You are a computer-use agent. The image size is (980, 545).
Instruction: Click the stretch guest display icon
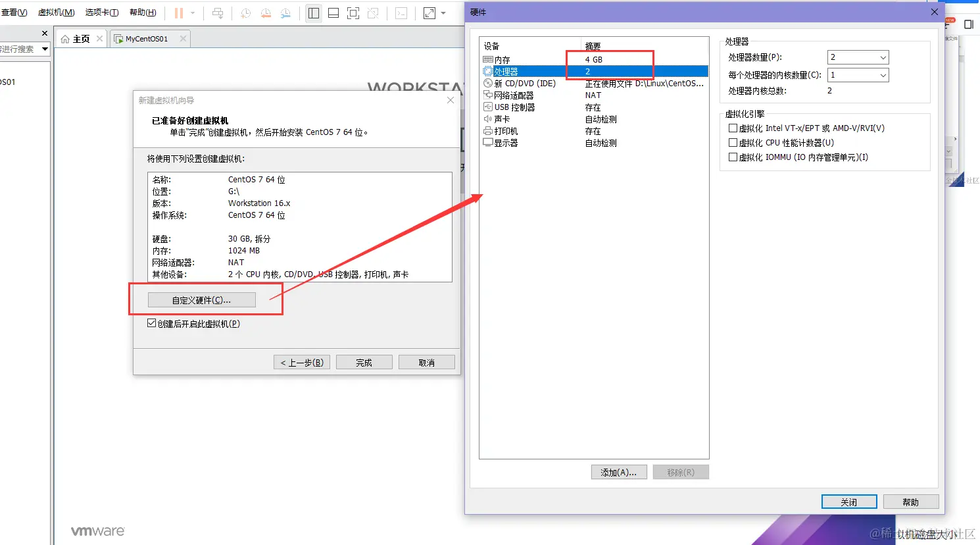(429, 13)
